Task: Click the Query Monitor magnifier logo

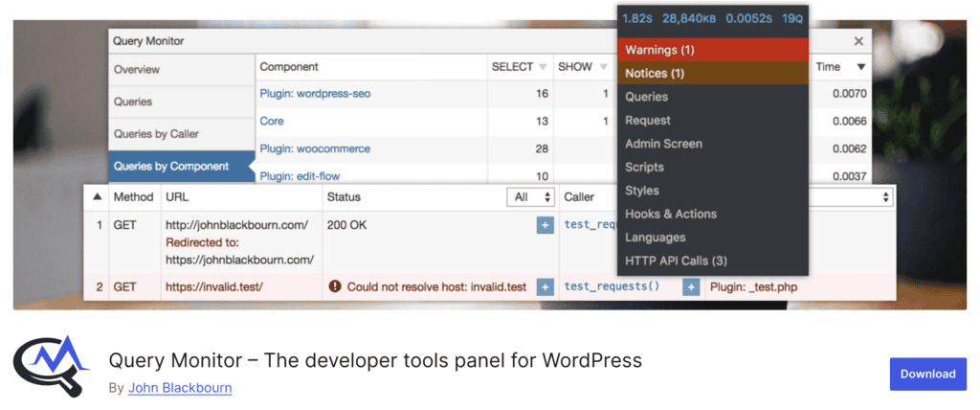Action: tap(52, 366)
